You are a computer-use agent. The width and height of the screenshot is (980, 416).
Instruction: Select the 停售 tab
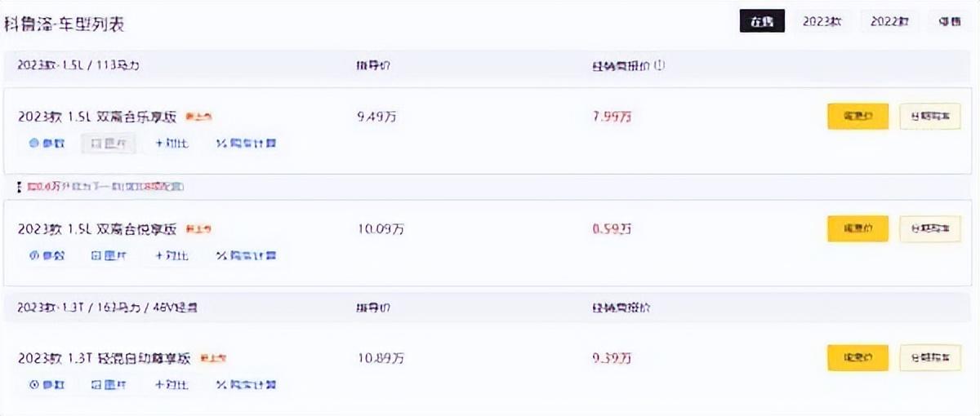coord(949,22)
